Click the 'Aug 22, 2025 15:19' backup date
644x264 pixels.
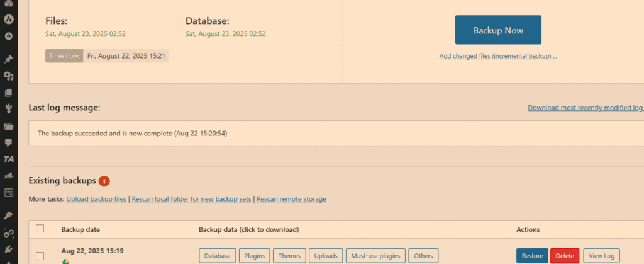(92, 250)
